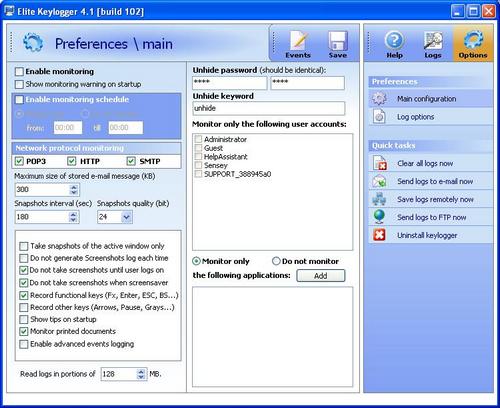This screenshot has height=408, width=500.
Task: Select Uninstall keylogger task
Action: [430, 235]
